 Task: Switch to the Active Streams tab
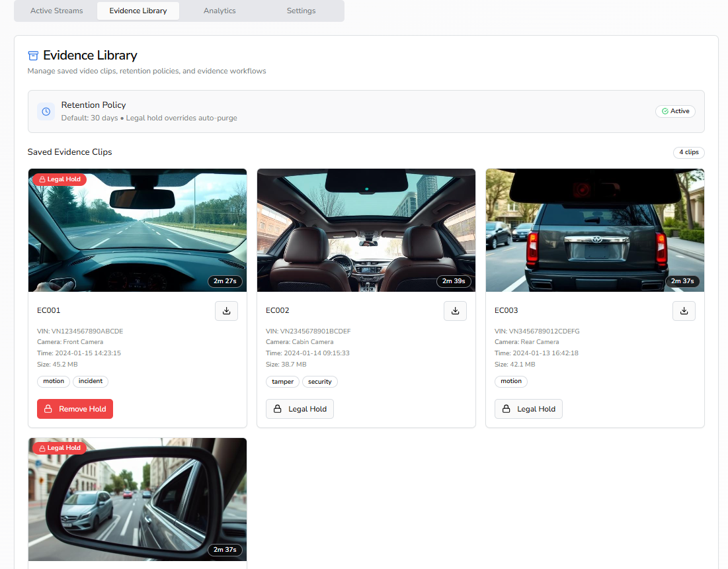57,11
